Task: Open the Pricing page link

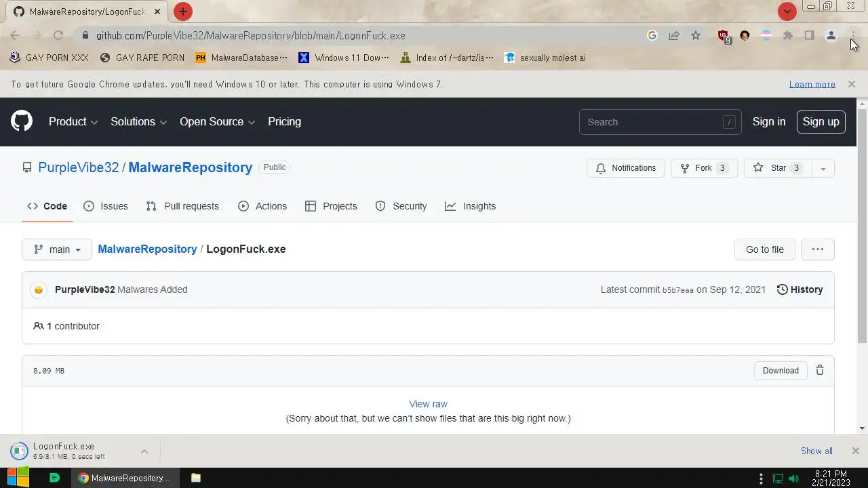Action: [284, 122]
